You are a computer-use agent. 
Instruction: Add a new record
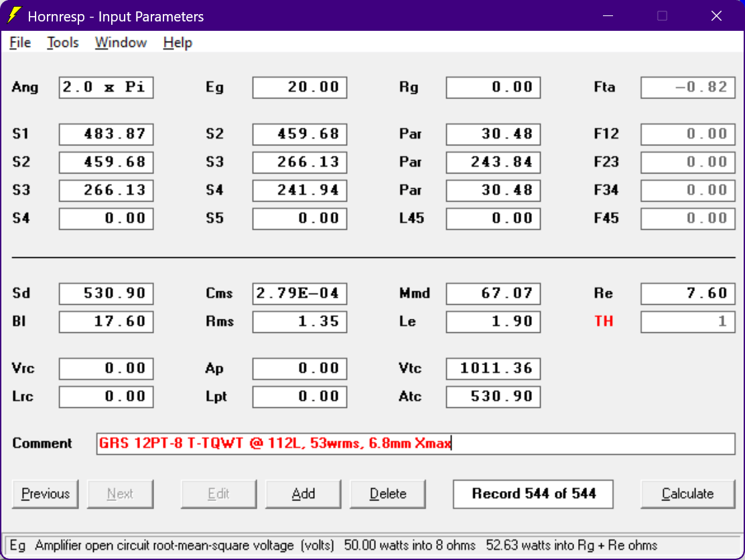303,494
